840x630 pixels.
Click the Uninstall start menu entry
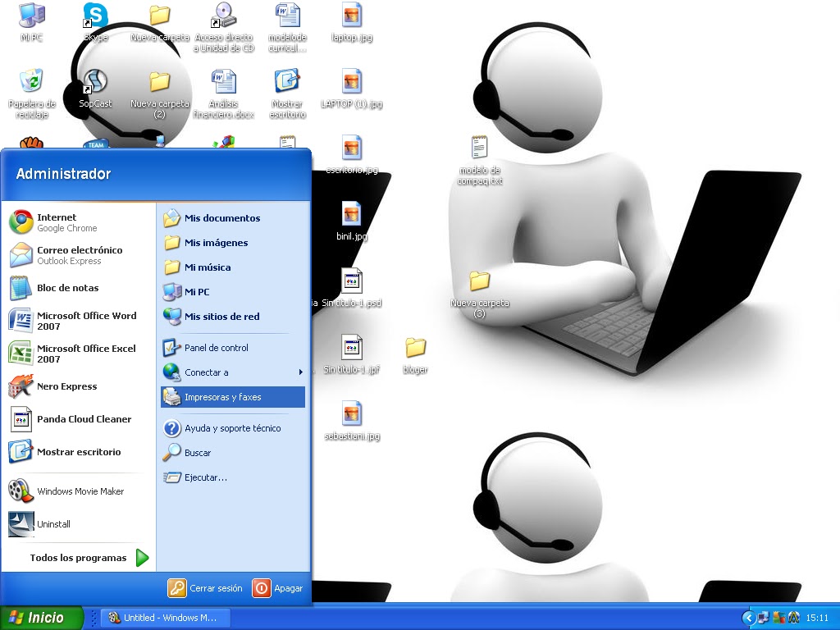[78, 523]
